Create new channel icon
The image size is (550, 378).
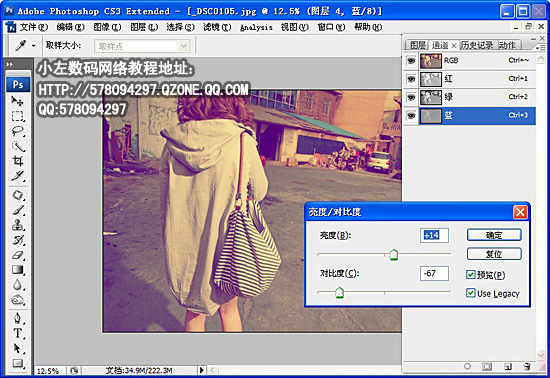pyautogui.click(x=507, y=366)
